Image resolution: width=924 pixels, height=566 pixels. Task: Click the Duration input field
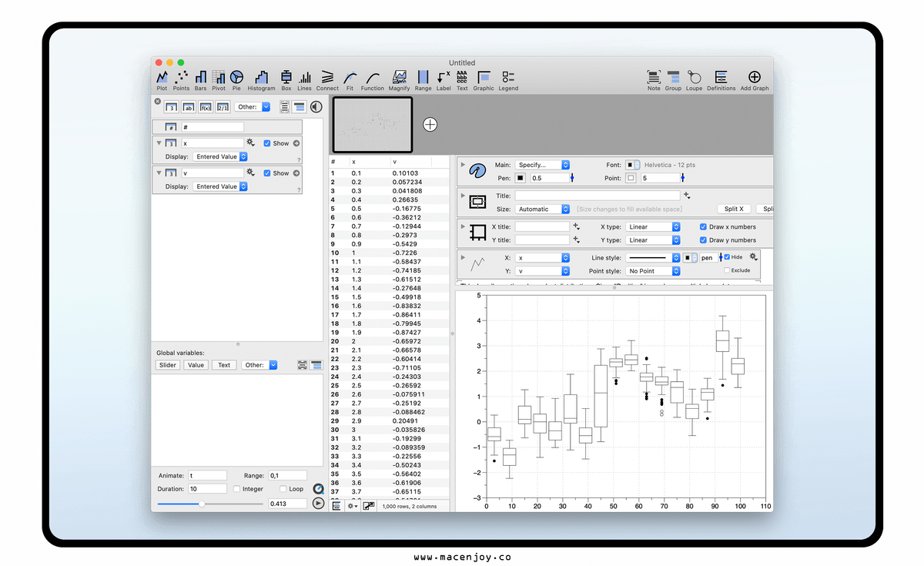coord(207,489)
